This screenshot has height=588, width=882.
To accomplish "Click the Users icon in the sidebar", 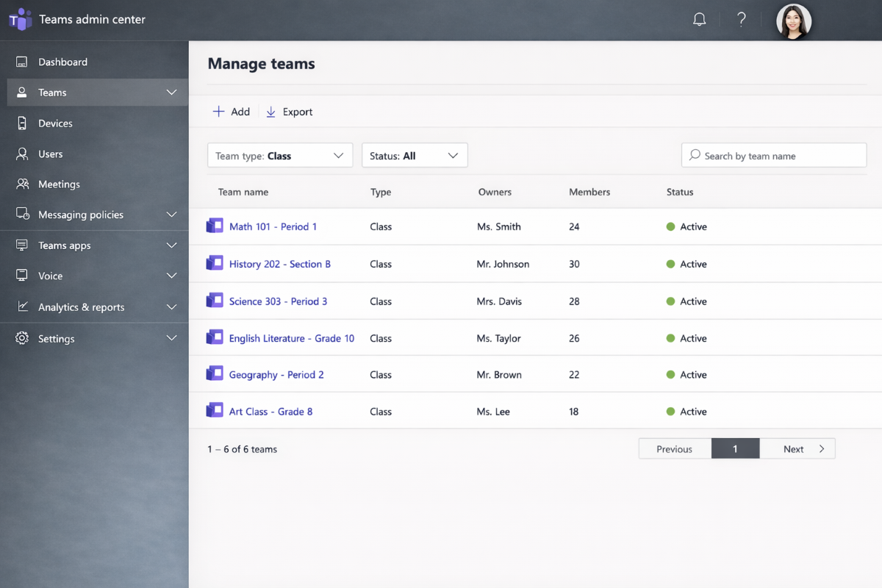I will click(x=22, y=154).
